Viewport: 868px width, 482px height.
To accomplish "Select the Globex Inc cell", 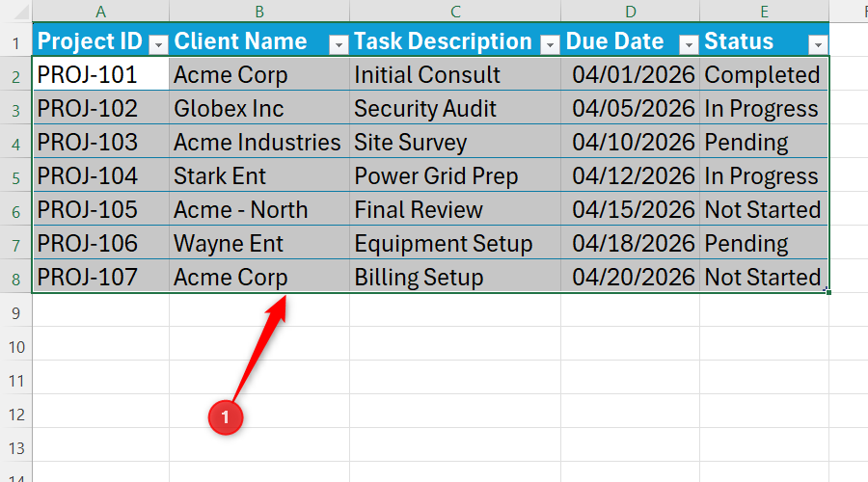I will 259,107.
